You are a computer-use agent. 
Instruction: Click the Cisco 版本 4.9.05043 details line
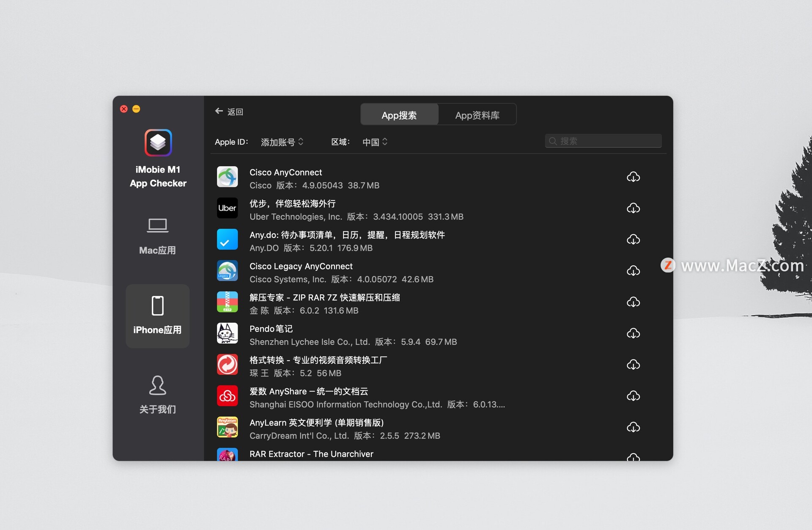[x=314, y=185]
